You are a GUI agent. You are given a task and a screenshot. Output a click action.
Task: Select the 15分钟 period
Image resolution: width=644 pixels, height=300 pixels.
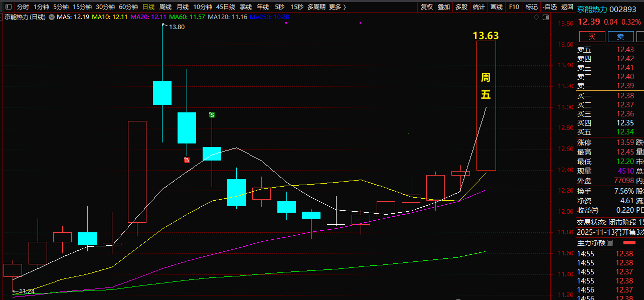pyautogui.click(x=82, y=7)
